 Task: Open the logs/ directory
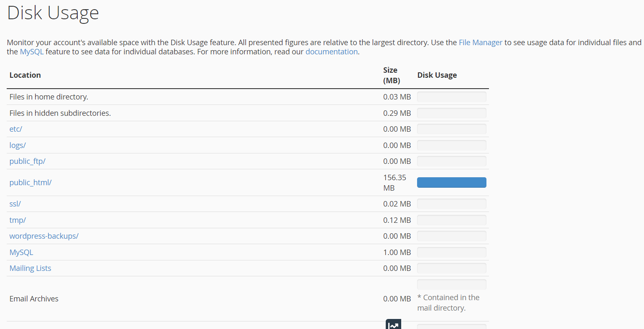coord(18,145)
